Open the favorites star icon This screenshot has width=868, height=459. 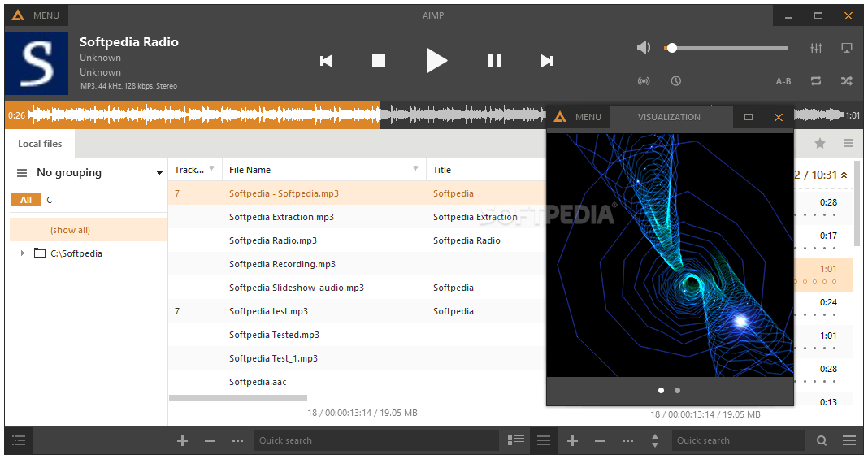pos(820,143)
